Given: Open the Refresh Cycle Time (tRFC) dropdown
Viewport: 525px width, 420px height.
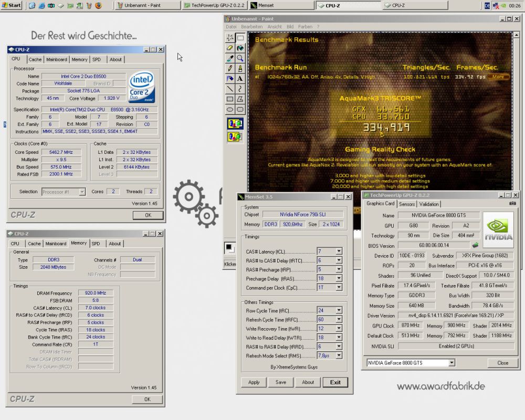Looking at the screenshot, I should 339,320.
